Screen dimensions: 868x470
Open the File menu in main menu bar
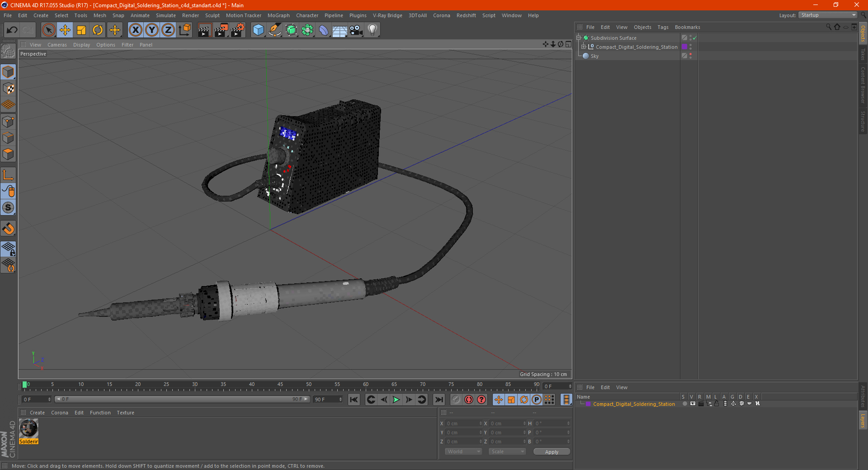tap(8, 15)
